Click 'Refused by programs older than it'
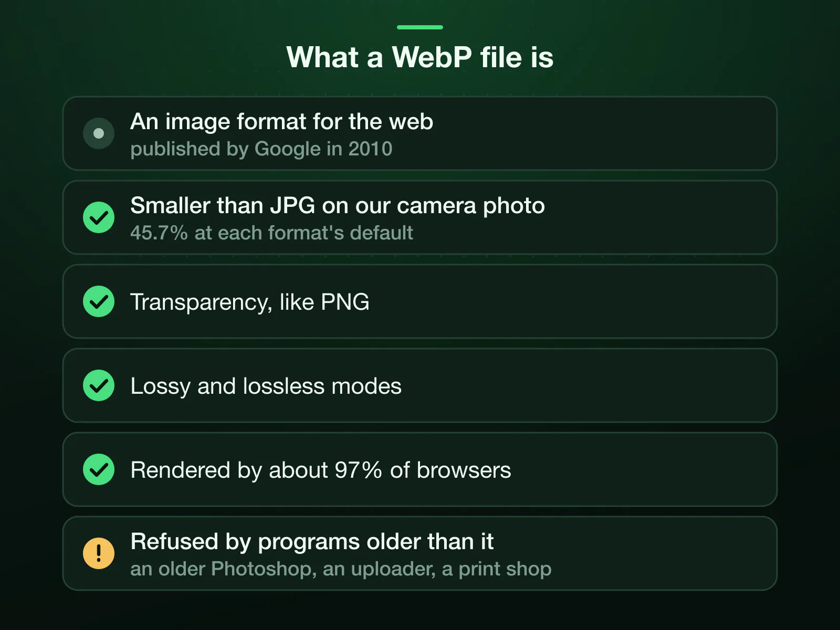 pyautogui.click(x=312, y=542)
